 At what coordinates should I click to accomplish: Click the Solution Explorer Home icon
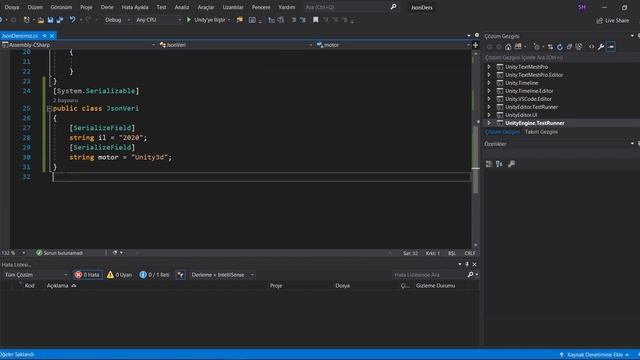(508, 47)
